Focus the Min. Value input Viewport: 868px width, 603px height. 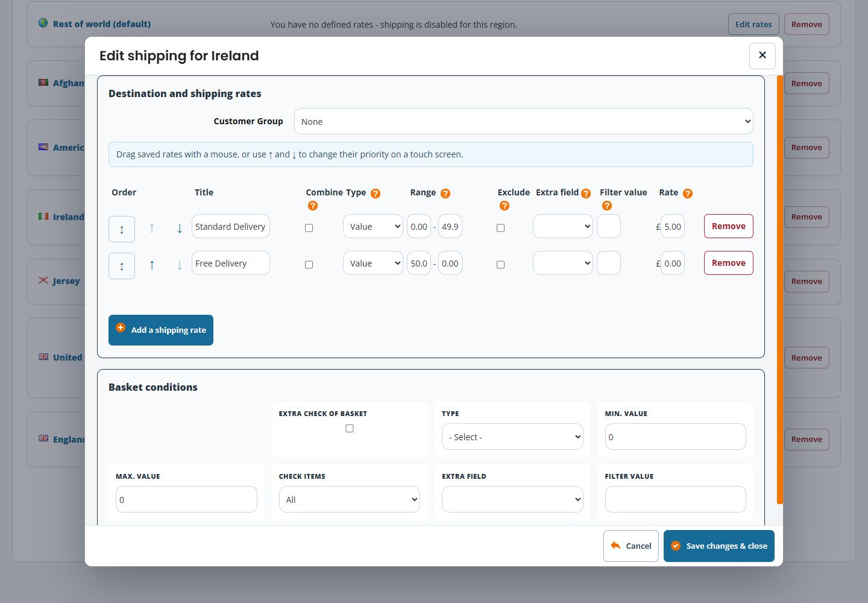[676, 437]
